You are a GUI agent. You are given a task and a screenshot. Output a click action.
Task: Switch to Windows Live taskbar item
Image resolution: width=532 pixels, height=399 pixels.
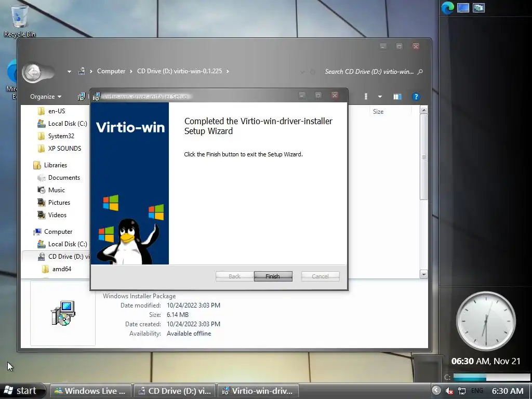[90, 391]
